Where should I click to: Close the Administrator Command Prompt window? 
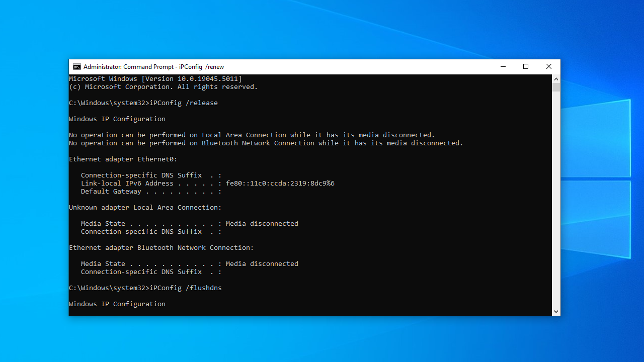click(x=549, y=67)
